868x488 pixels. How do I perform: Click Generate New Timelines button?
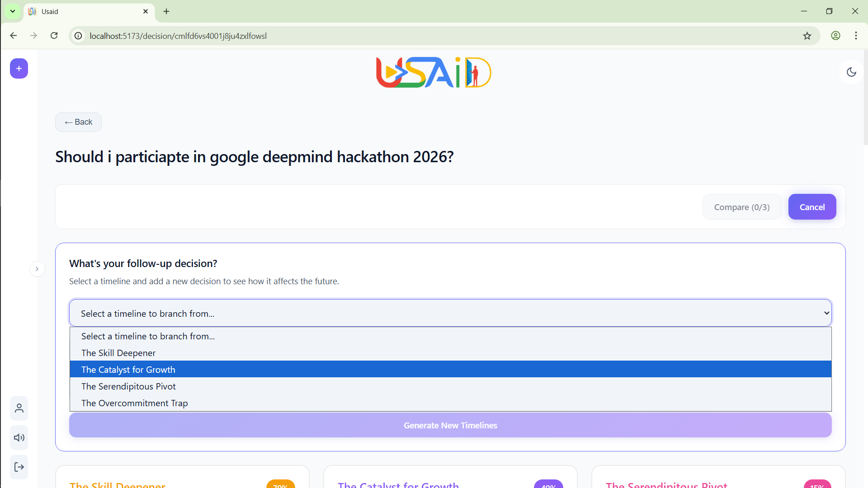pos(450,425)
